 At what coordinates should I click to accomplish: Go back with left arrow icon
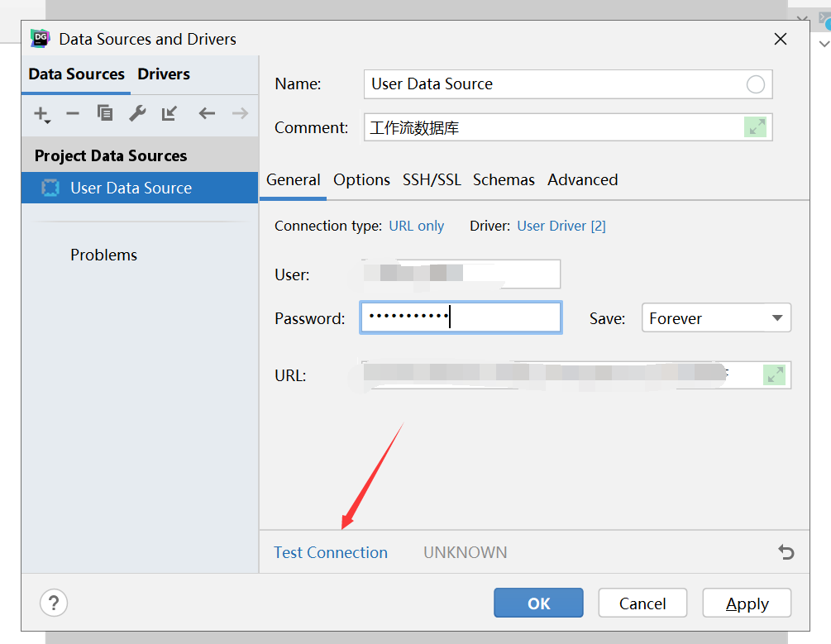tap(207, 113)
